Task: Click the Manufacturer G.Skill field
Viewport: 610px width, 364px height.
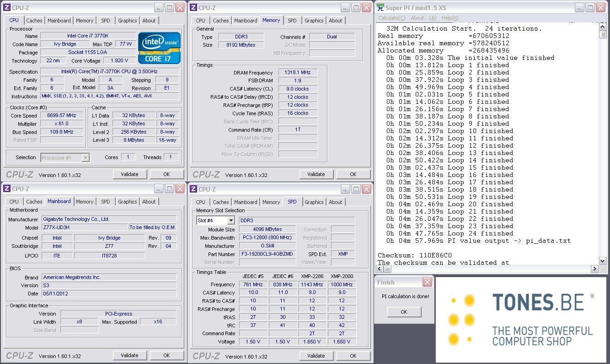Action: 268,246
